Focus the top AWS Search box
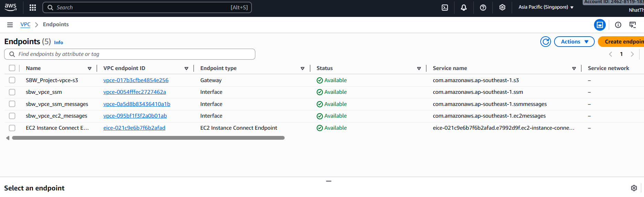This screenshot has height=197, width=644. tap(147, 8)
